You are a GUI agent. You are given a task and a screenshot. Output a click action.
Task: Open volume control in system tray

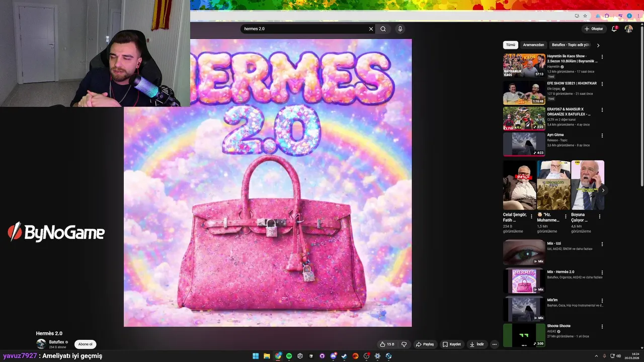point(618,356)
